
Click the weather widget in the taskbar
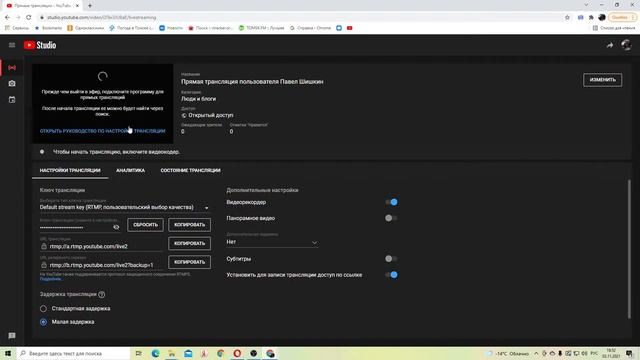pyautogui.click(x=509, y=353)
